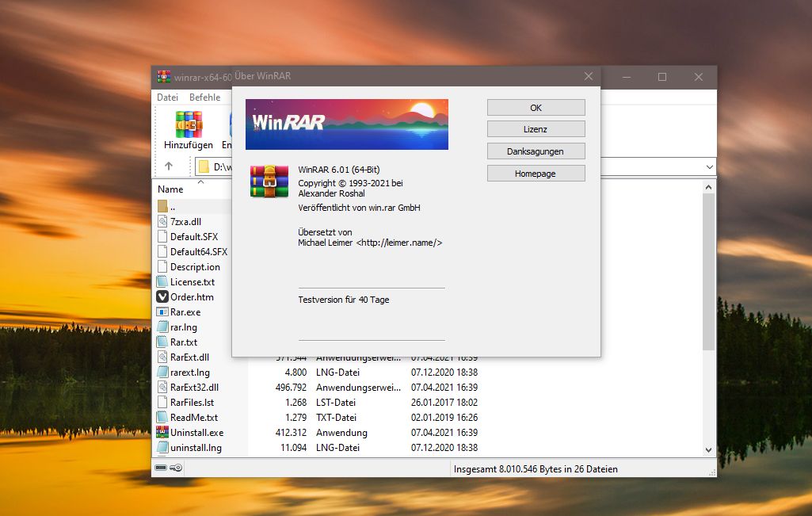Close the Über WinRAR dialog
Screen dimensions: 812x516
pyautogui.click(x=589, y=76)
